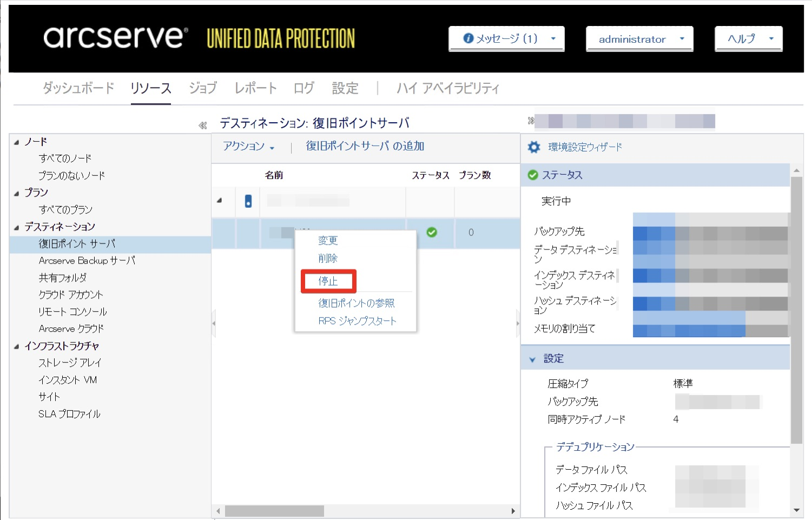Click the green check icon beside ステータス header
The image size is (812, 520).
pos(532,175)
